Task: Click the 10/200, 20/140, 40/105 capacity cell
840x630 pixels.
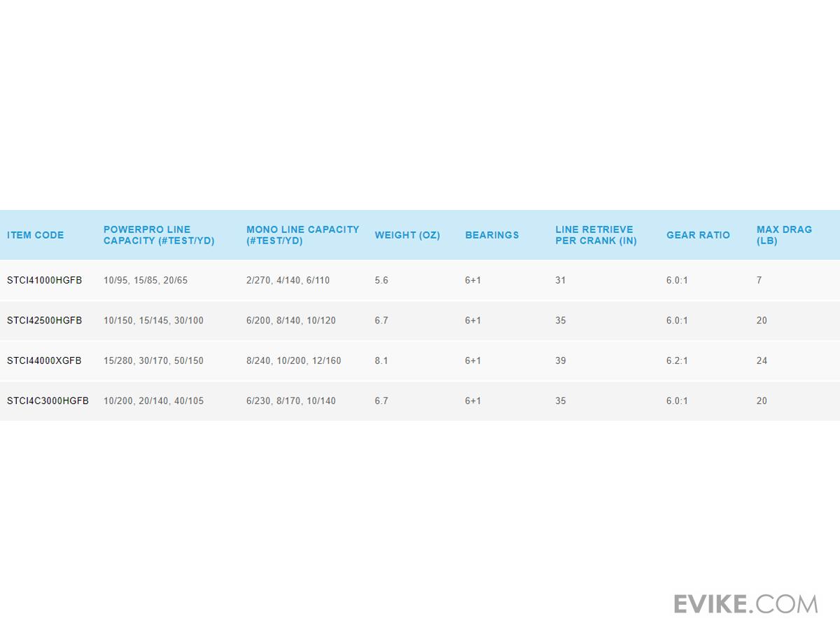Action: click(x=153, y=401)
